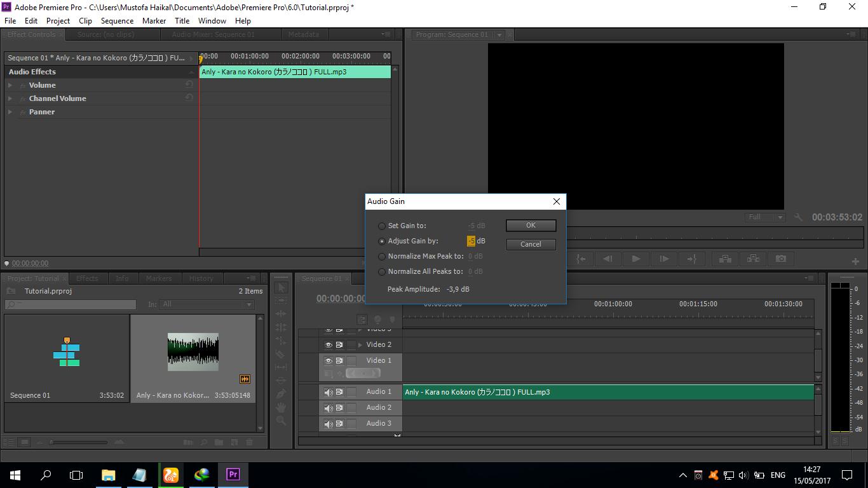
Task: Toggle Snap in the timeline
Action: tap(362, 320)
